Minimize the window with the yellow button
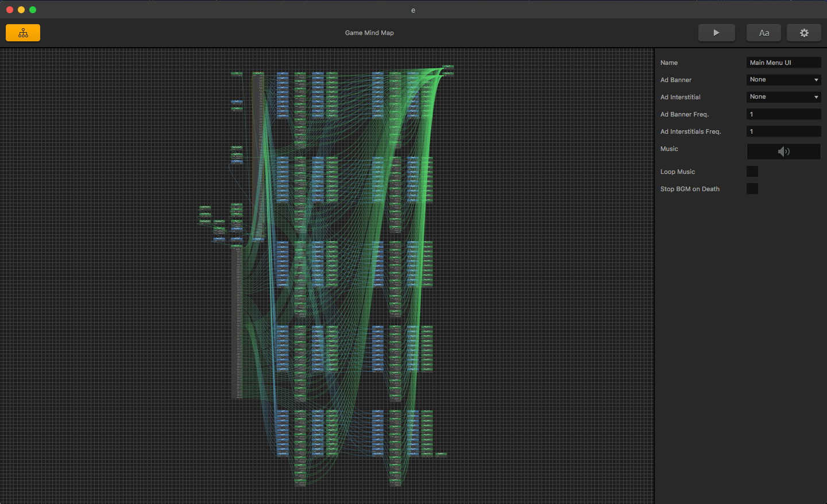The height and width of the screenshot is (504, 827). (x=21, y=10)
